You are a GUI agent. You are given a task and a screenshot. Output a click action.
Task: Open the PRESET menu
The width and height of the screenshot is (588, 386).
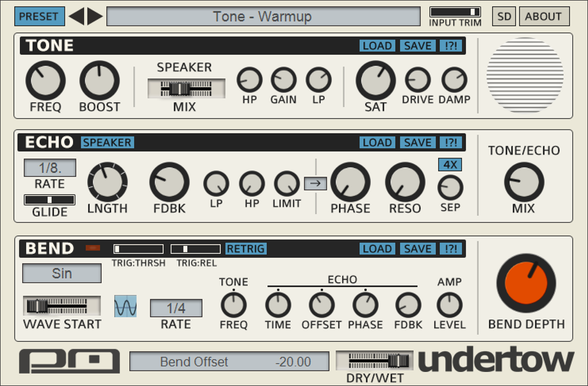[x=39, y=16]
